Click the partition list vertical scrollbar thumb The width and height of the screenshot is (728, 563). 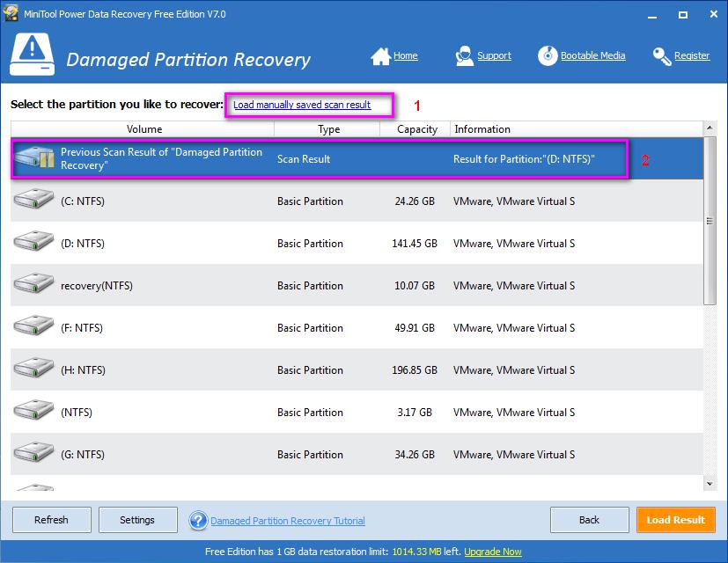[x=710, y=221]
